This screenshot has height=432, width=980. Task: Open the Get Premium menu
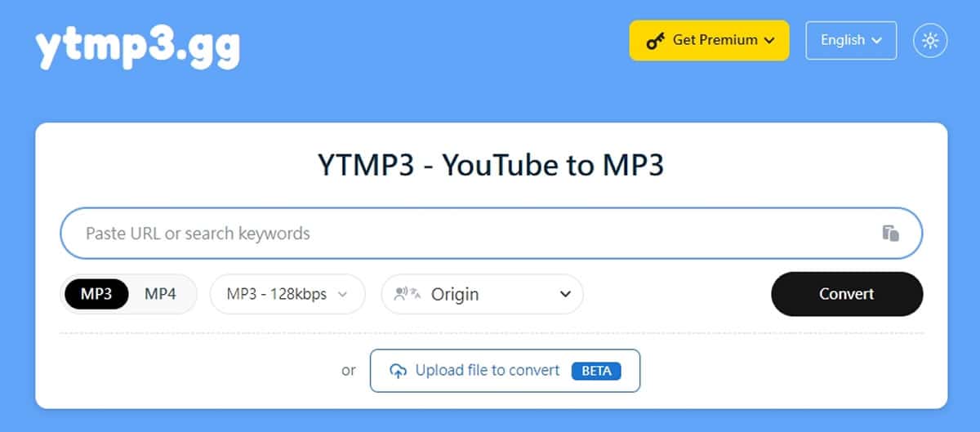710,40
